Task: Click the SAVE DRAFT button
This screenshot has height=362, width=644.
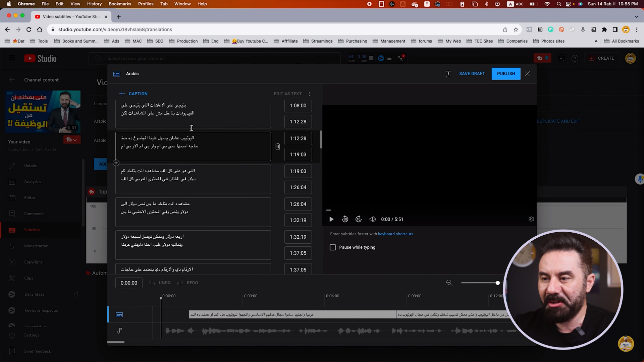Action: [x=472, y=74]
